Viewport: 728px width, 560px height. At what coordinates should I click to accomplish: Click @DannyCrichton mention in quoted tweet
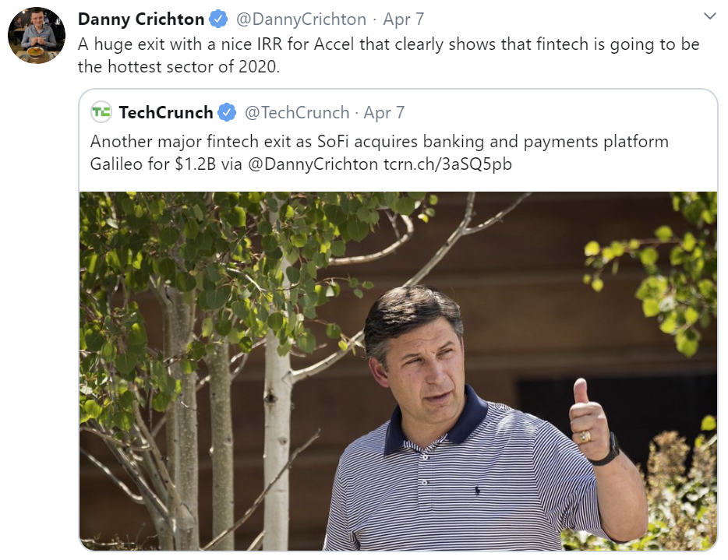point(313,164)
